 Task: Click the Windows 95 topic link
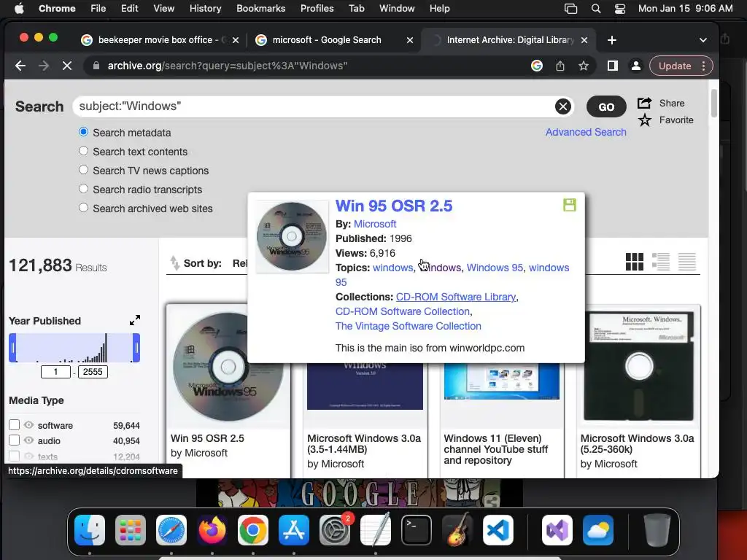tap(495, 268)
